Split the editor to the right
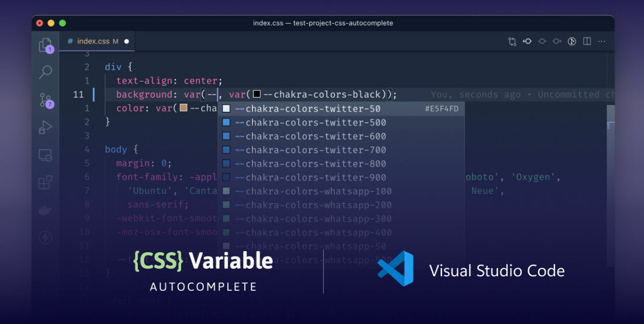Image resolution: width=644 pixels, height=324 pixels. click(587, 42)
